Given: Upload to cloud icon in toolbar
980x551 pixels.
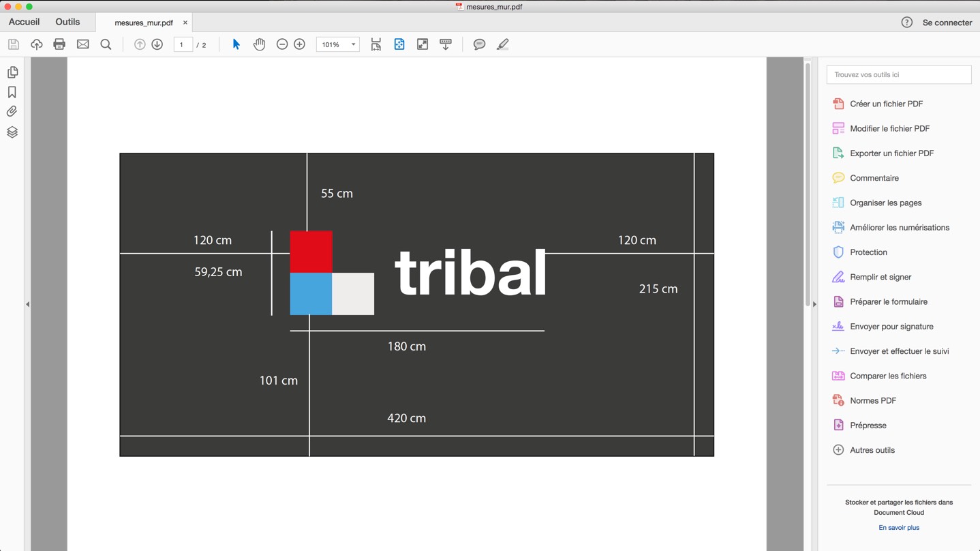Looking at the screenshot, I should click(37, 44).
